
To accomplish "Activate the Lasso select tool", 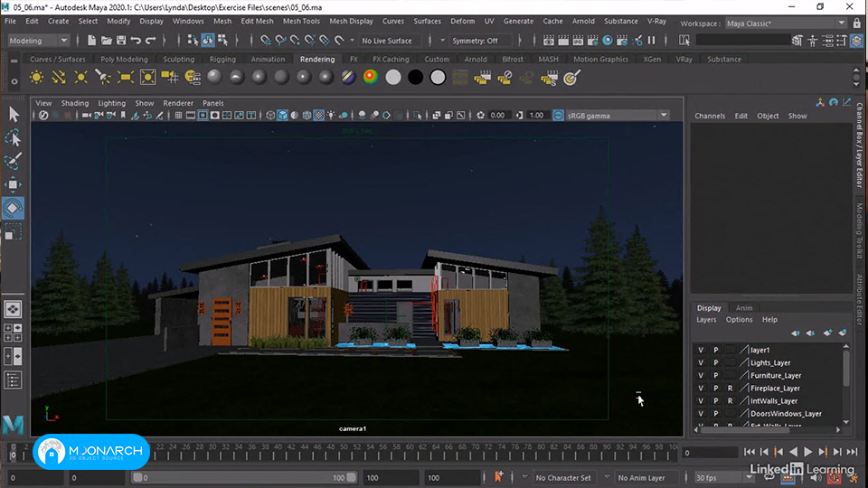I will (14, 137).
